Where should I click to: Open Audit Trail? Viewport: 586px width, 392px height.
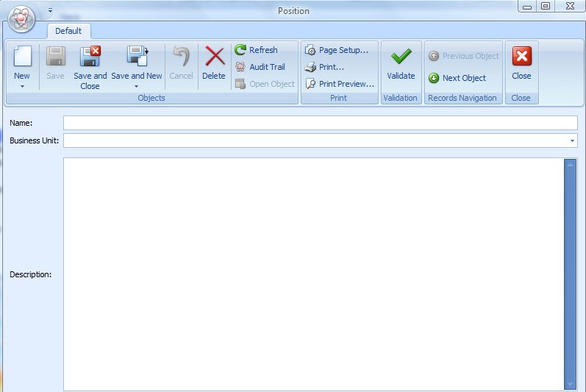click(x=260, y=67)
